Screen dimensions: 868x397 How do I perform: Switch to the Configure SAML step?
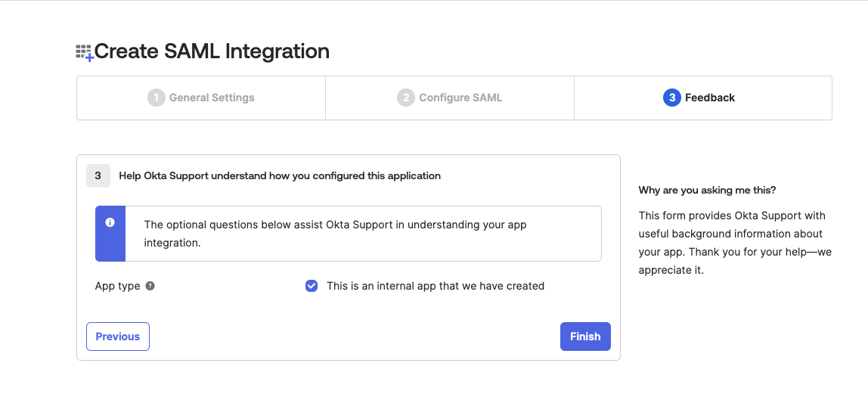pyautogui.click(x=460, y=98)
